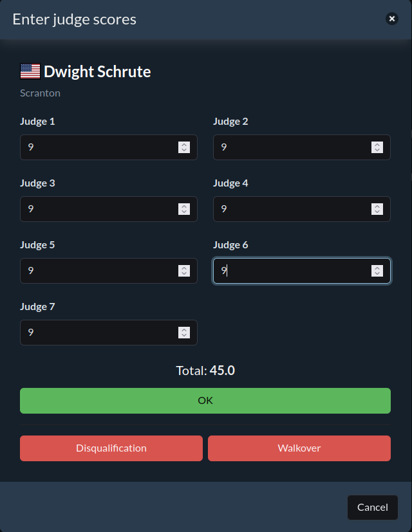Focus the Judge 1 score field
The height and width of the screenshot is (532, 412).
pyautogui.click(x=97, y=147)
